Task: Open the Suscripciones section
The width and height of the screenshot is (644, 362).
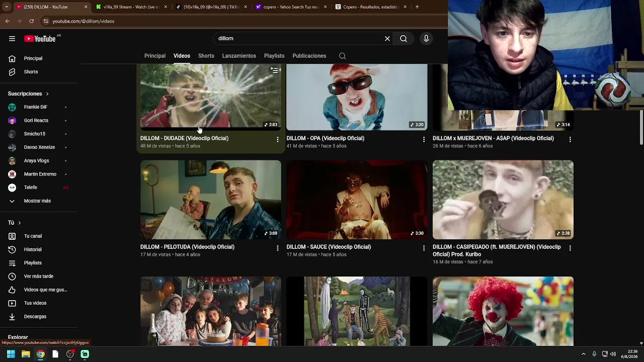Action: pyautogui.click(x=29, y=94)
